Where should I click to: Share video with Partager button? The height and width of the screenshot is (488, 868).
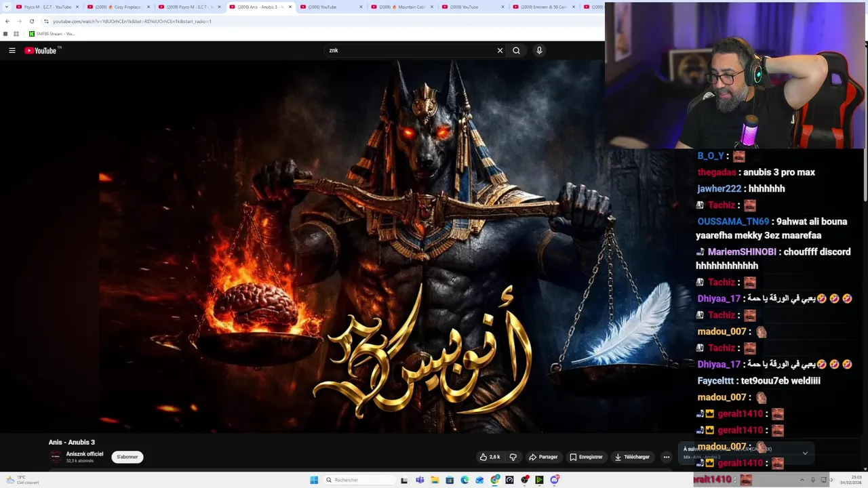tap(543, 457)
